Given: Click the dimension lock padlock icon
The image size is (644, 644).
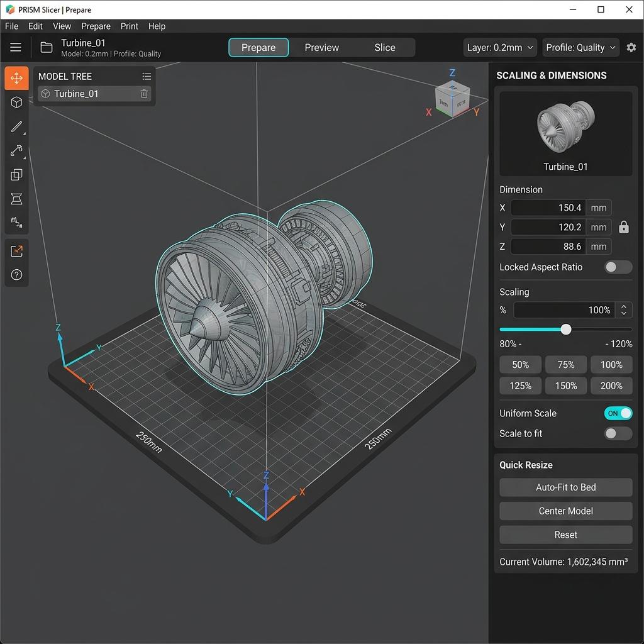Looking at the screenshot, I should pyautogui.click(x=623, y=227).
